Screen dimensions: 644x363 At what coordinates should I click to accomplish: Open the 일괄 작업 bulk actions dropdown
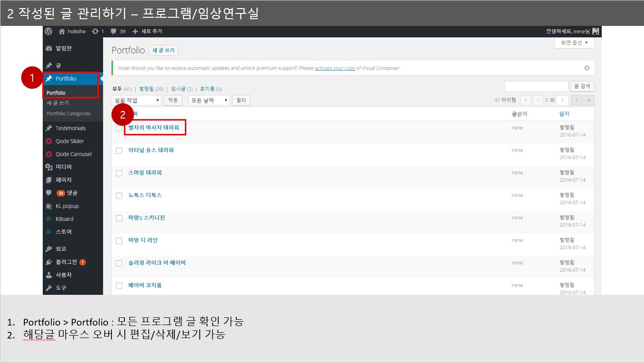coord(136,100)
